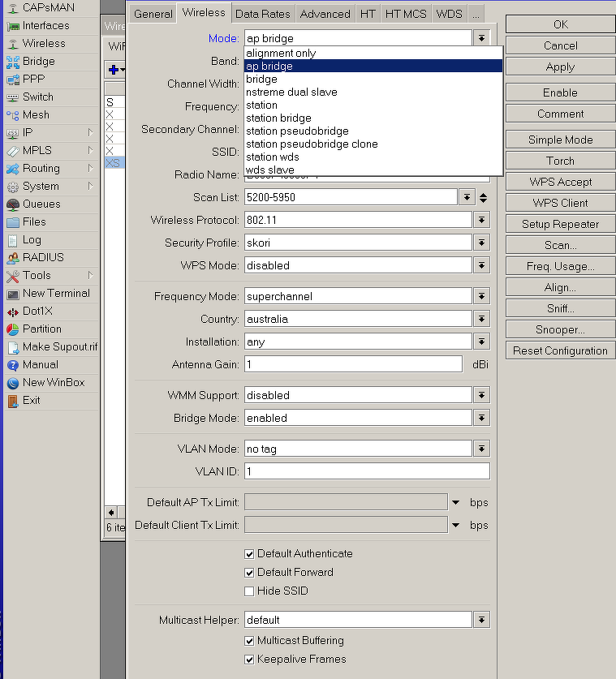This screenshot has width=616, height=679.
Task: Toggle the Default Authenticate checkbox
Action: coord(249,554)
